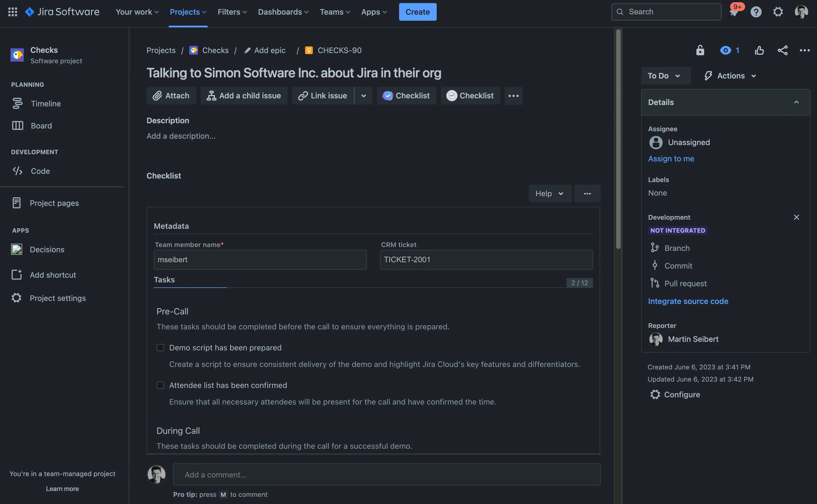The image size is (817, 504).
Task: Open the Filters menu
Action: pos(232,12)
